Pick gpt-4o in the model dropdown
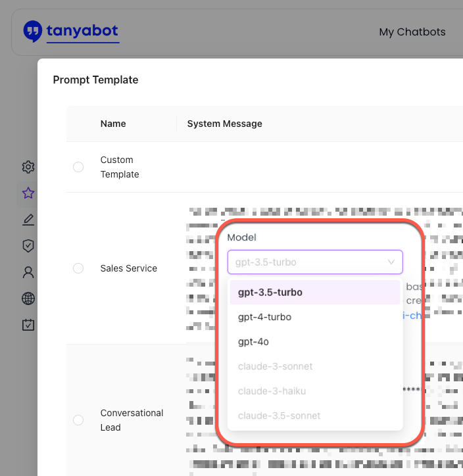Screen dimensions: 463x476 (253, 342)
